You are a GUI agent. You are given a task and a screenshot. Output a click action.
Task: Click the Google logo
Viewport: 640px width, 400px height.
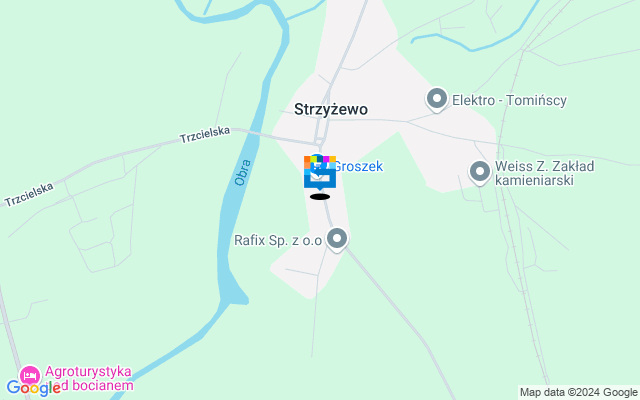33,388
